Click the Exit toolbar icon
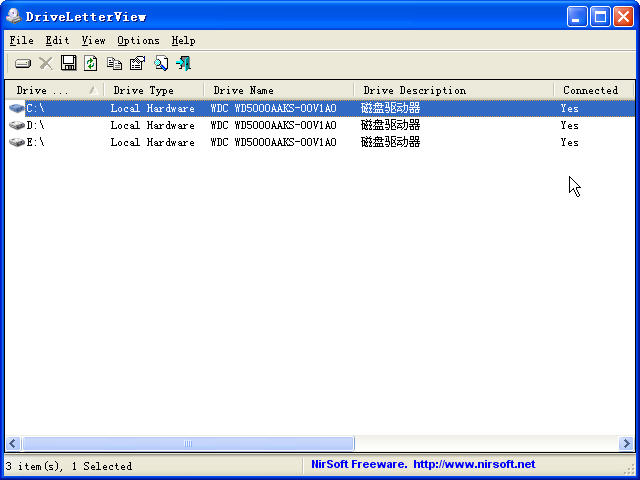Image resolution: width=640 pixels, height=480 pixels. click(183, 63)
